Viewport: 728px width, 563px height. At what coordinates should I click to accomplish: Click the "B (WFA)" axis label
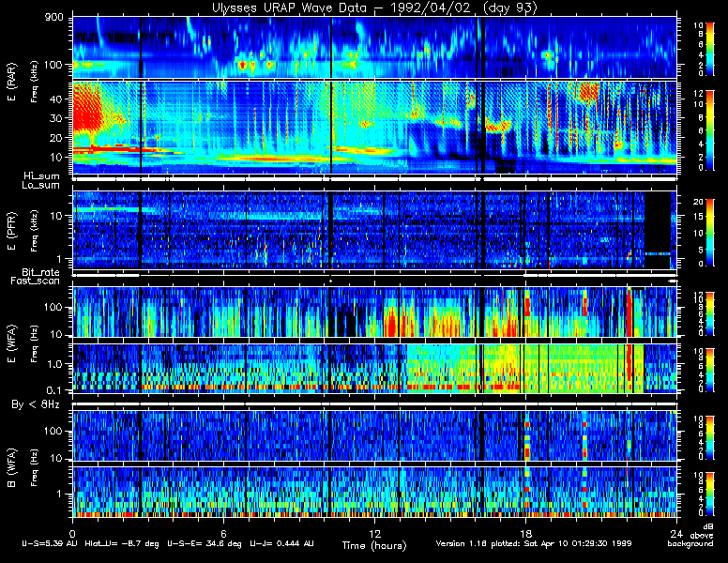coord(11,468)
